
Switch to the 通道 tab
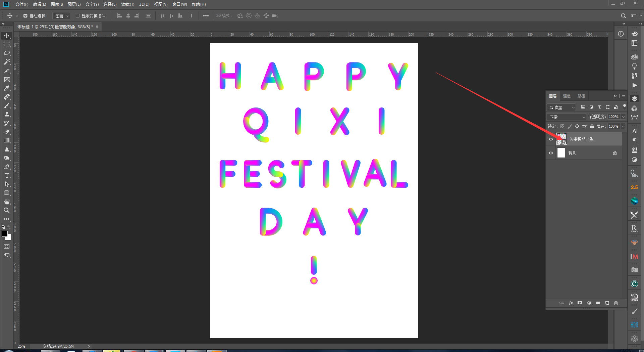(x=567, y=96)
